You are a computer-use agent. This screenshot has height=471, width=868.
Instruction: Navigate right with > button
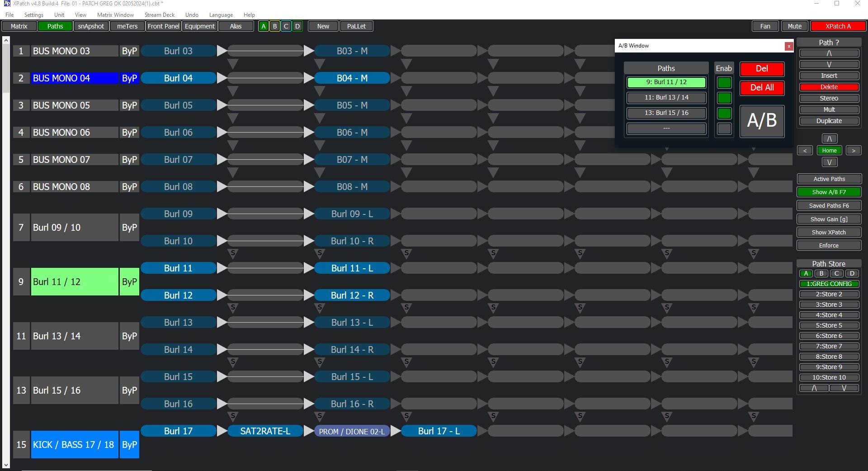click(854, 151)
